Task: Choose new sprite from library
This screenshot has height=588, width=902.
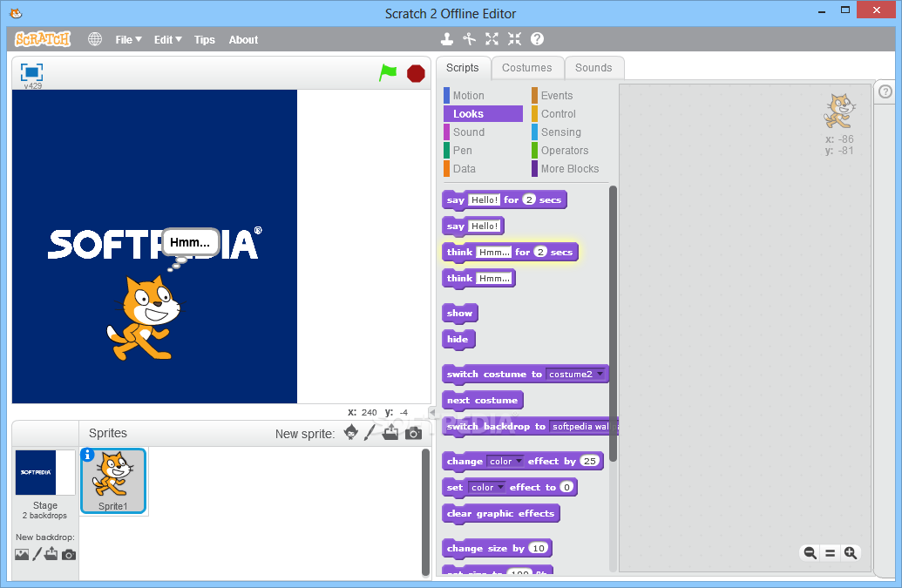Action: point(351,432)
